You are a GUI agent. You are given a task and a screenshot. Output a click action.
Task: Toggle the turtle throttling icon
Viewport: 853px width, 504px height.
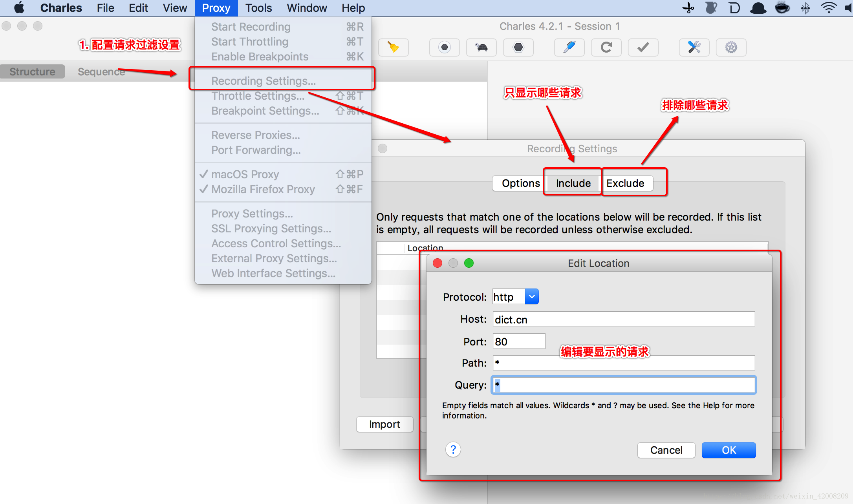pos(481,47)
